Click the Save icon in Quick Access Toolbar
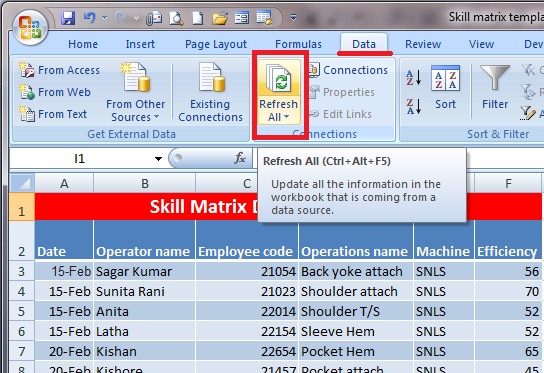 (x=68, y=18)
